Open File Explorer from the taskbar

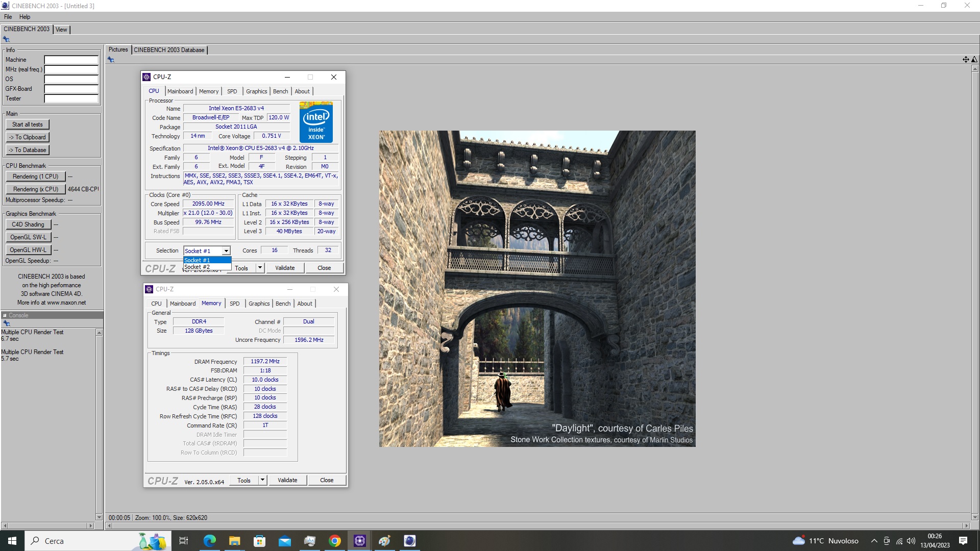pos(234,541)
